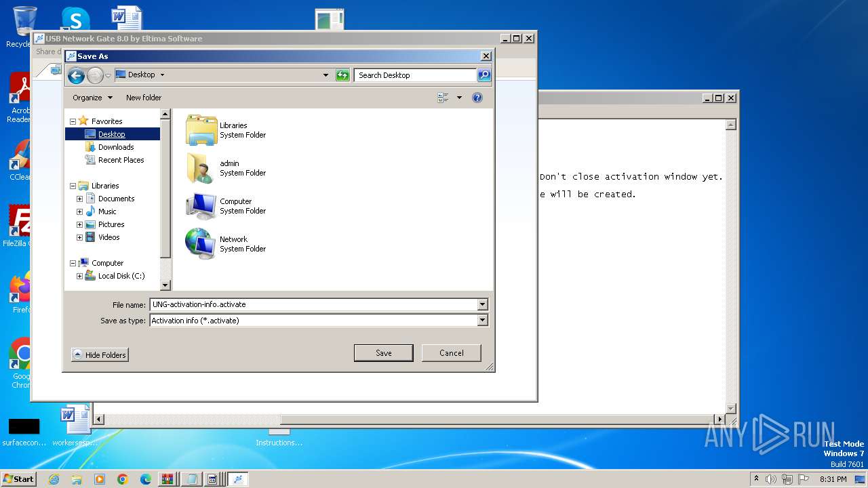Collapse the Favorites group
This screenshot has height=488, width=868.
(x=73, y=121)
